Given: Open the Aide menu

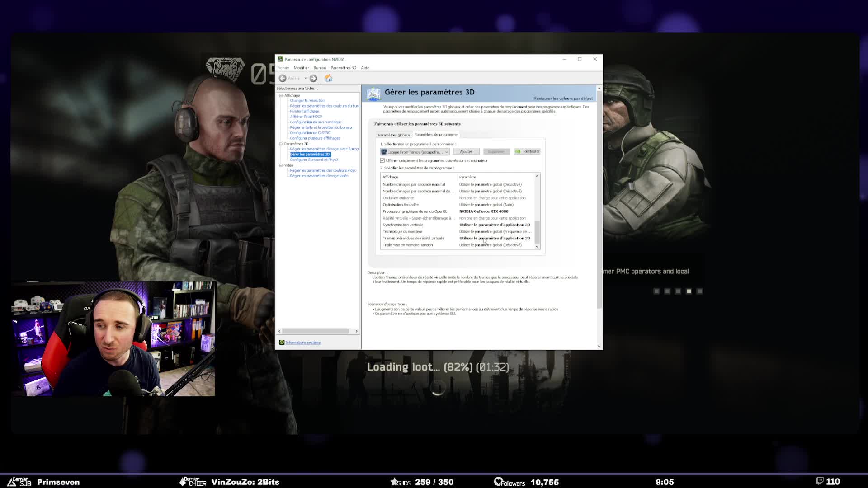Looking at the screenshot, I should point(365,68).
